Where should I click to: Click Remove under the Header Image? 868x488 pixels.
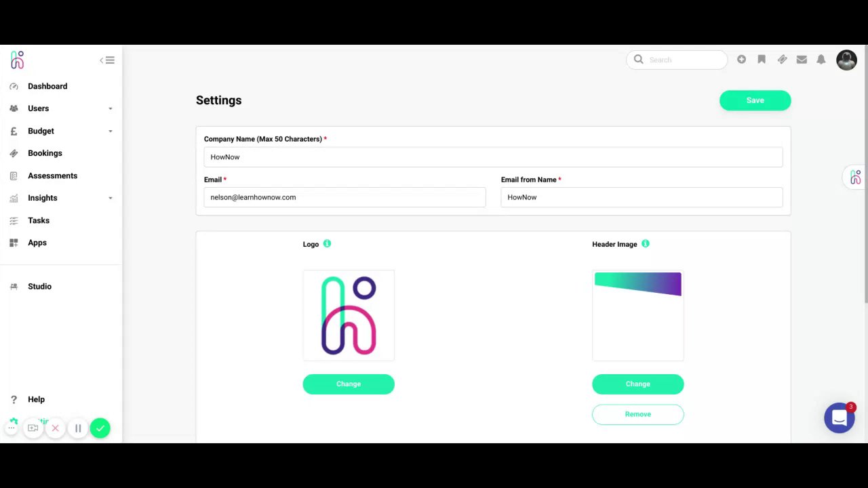coord(638,414)
